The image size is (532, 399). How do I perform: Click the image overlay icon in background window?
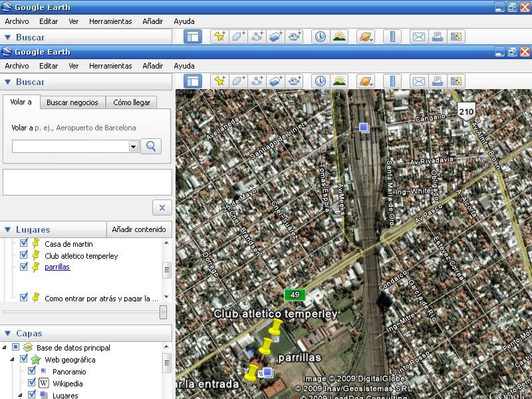(x=275, y=37)
